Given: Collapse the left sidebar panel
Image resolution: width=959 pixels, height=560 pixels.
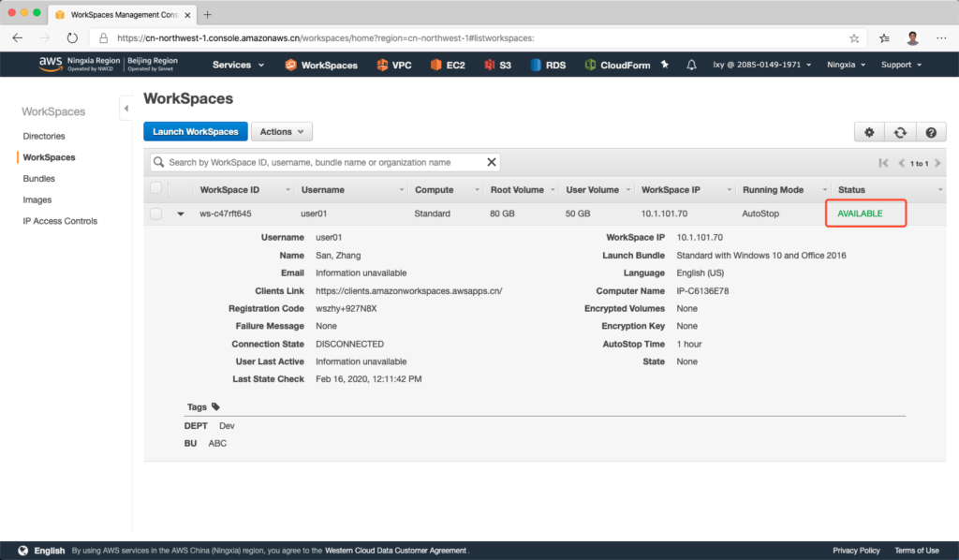Looking at the screenshot, I should point(125,109).
